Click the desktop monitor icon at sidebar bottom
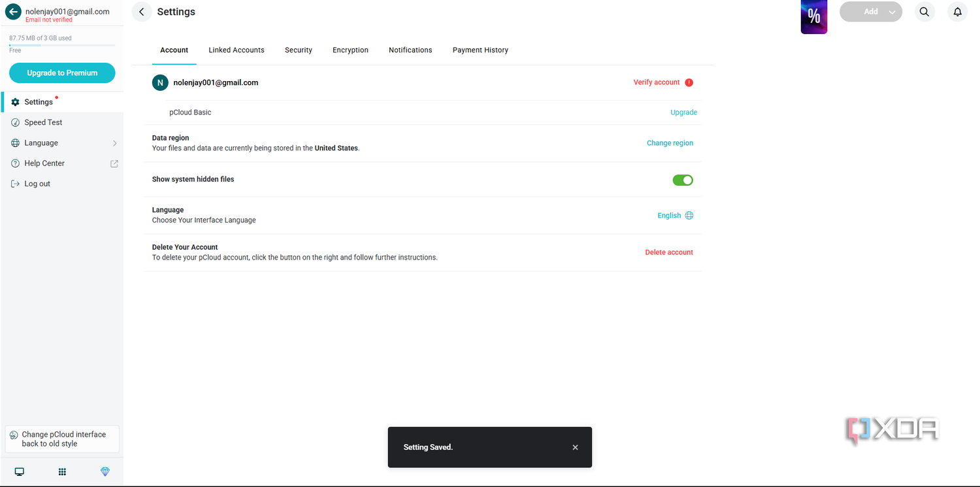 20,472
